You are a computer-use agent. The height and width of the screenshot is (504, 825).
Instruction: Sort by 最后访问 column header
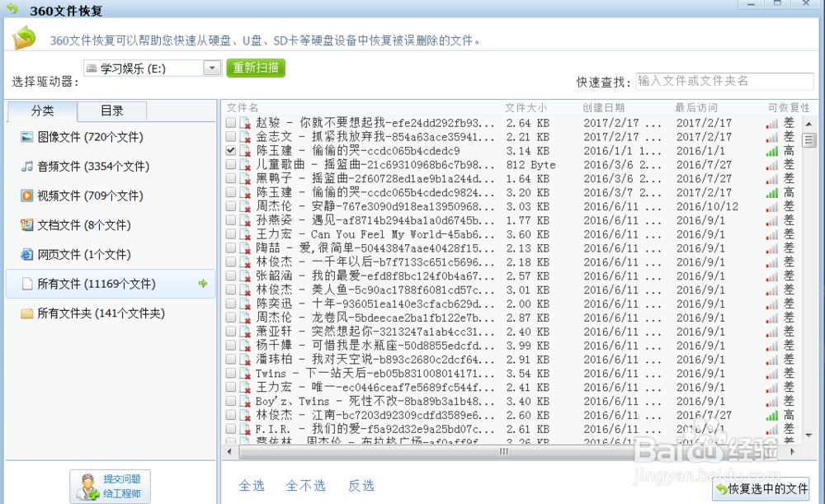tap(696, 108)
